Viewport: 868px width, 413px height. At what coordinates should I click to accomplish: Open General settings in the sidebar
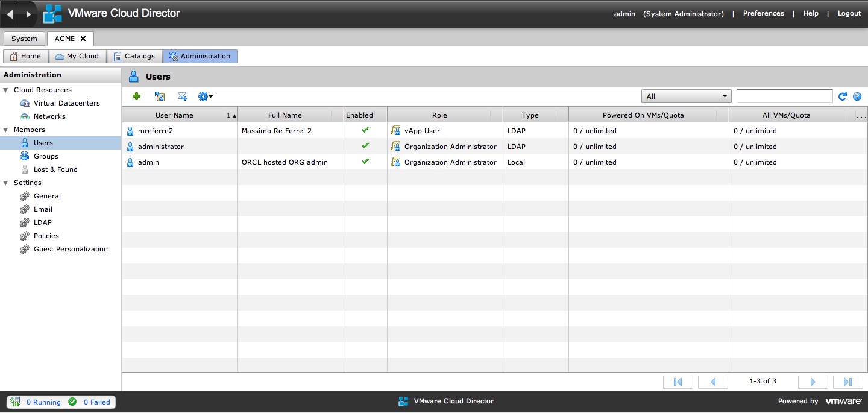(x=47, y=196)
